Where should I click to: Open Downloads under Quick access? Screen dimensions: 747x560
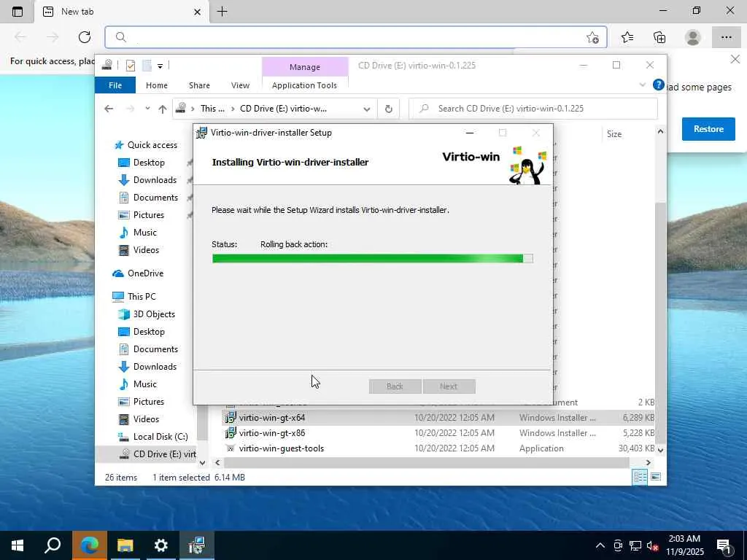155,180
